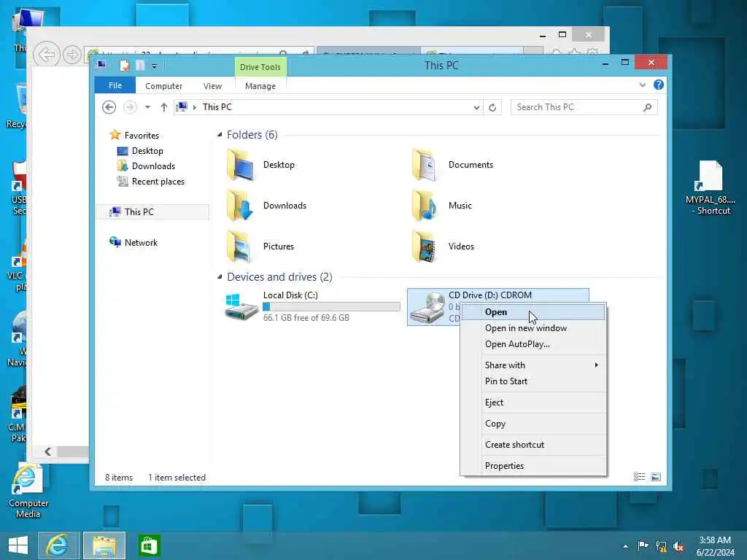Go up one level with Up arrow
The height and width of the screenshot is (560, 747).
click(164, 107)
